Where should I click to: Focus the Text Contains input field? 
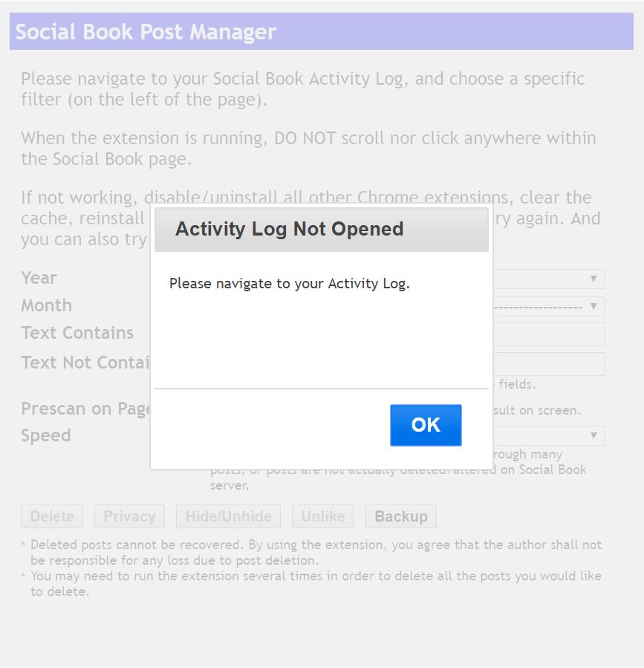coord(549,334)
